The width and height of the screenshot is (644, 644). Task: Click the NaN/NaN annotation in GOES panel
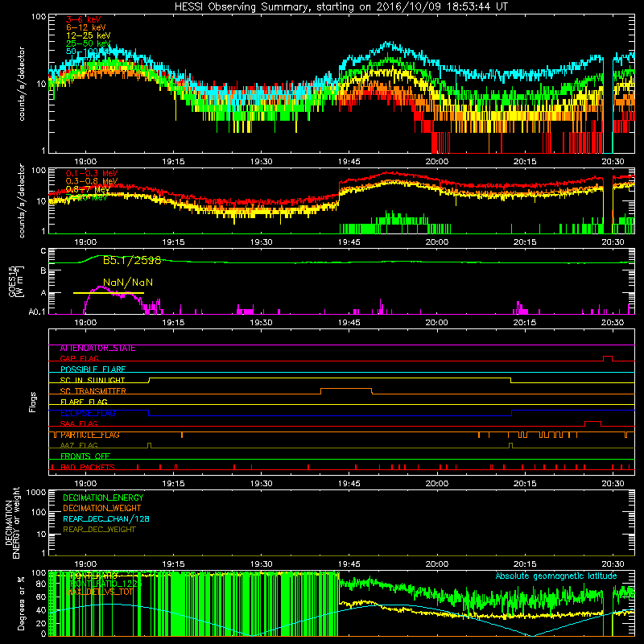128,283
